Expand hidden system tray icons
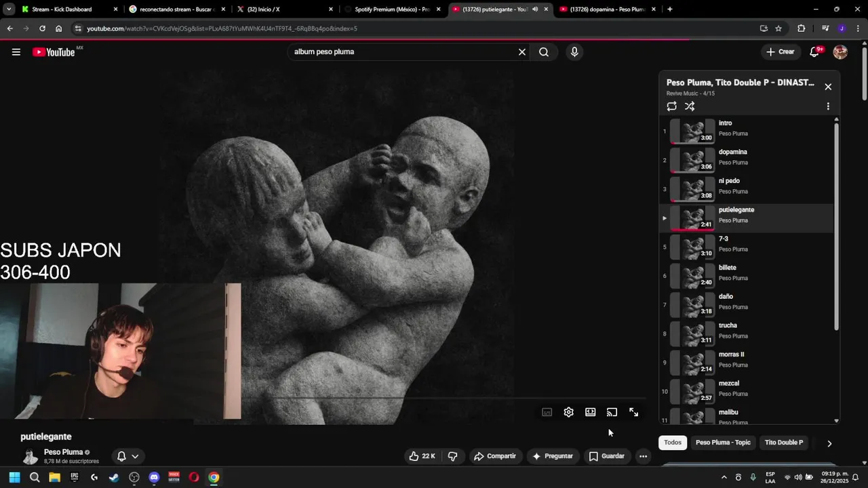 click(x=724, y=477)
